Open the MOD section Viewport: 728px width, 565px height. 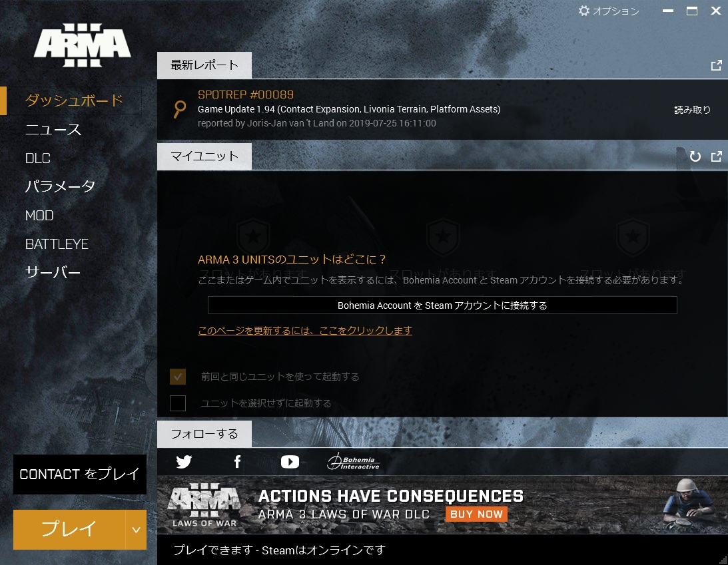(x=39, y=215)
